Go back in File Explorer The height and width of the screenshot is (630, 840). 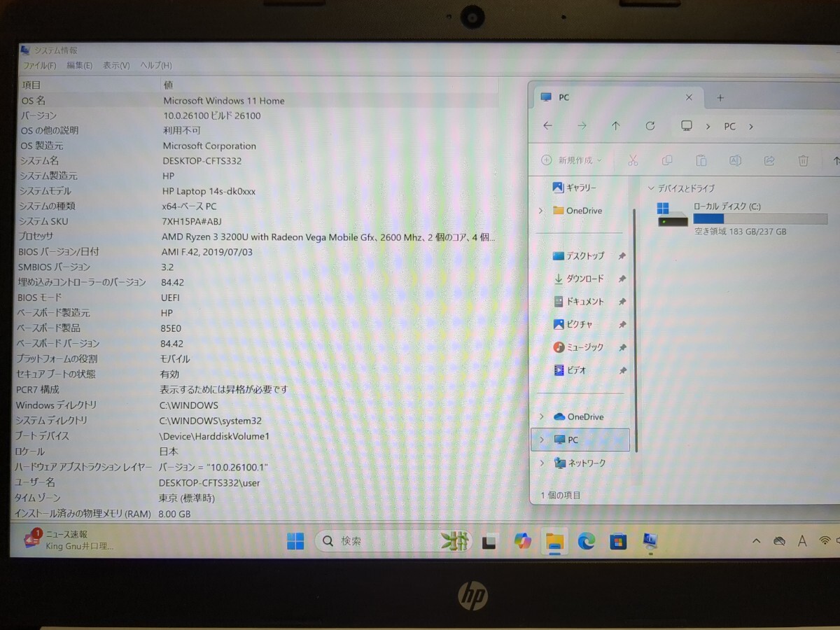coord(547,126)
